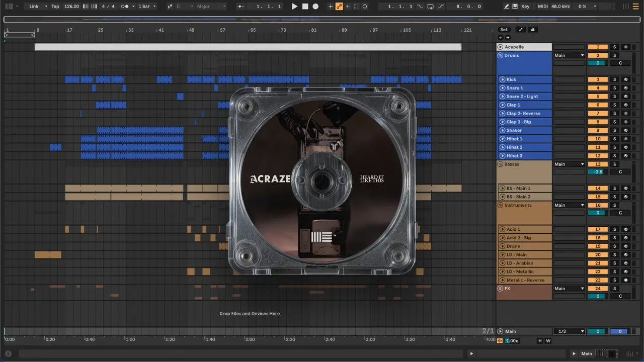Collapse the Instruments group track
The height and width of the screenshot is (362, 644).
(x=501, y=205)
